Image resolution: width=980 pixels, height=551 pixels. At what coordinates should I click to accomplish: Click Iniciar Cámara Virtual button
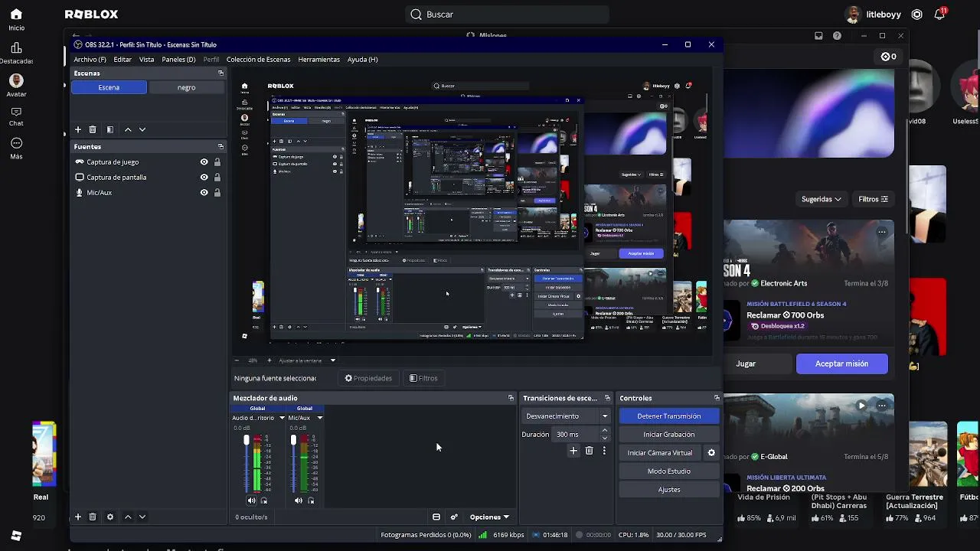660,453
